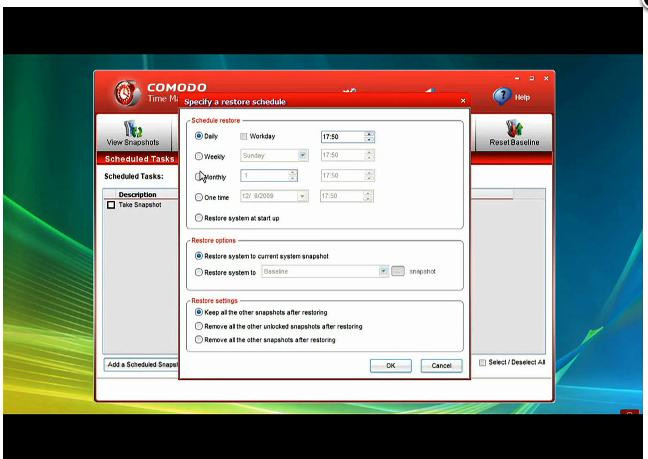Select the Weekly schedule radio button
This screenshot has height=459, width=648.
tap(199, 156)
